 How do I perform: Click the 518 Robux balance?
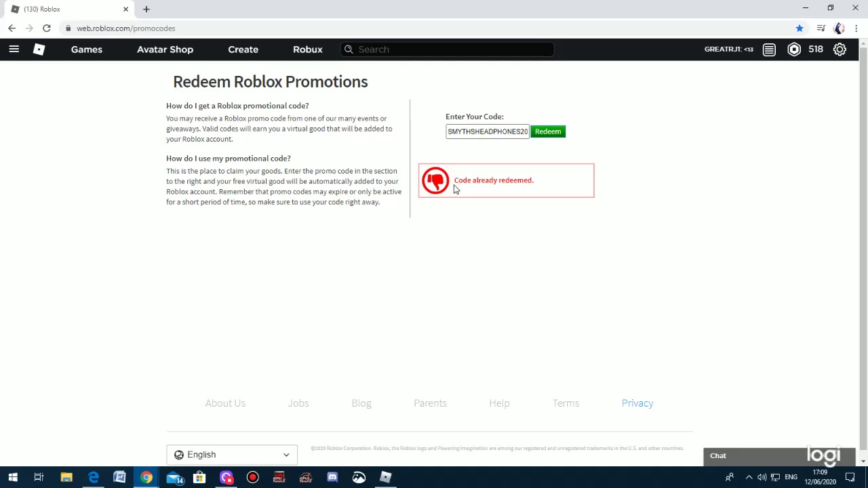click(x=815, y=49)
